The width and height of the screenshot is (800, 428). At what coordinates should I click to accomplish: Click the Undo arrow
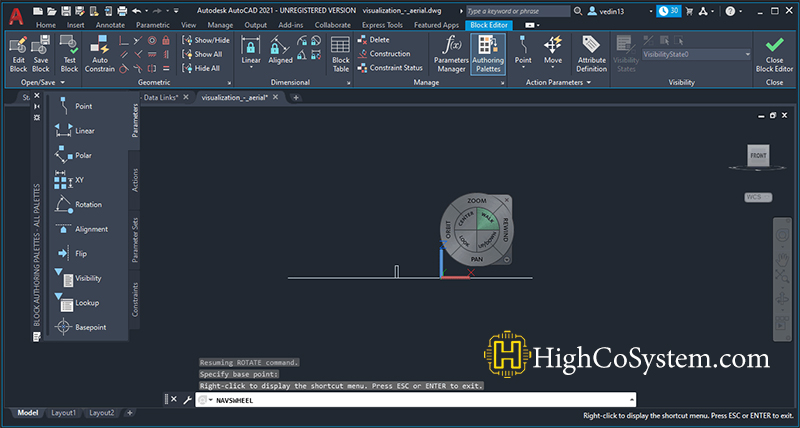pyautogui.click(x=136, y=11)
